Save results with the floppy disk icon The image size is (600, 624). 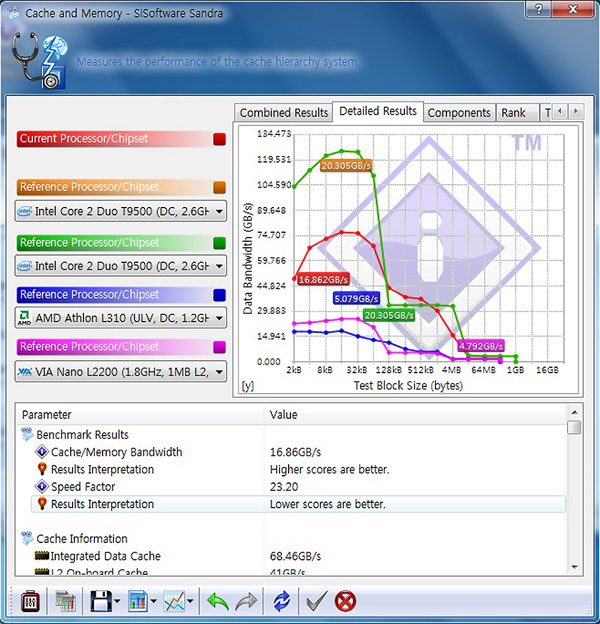(101, 601)
